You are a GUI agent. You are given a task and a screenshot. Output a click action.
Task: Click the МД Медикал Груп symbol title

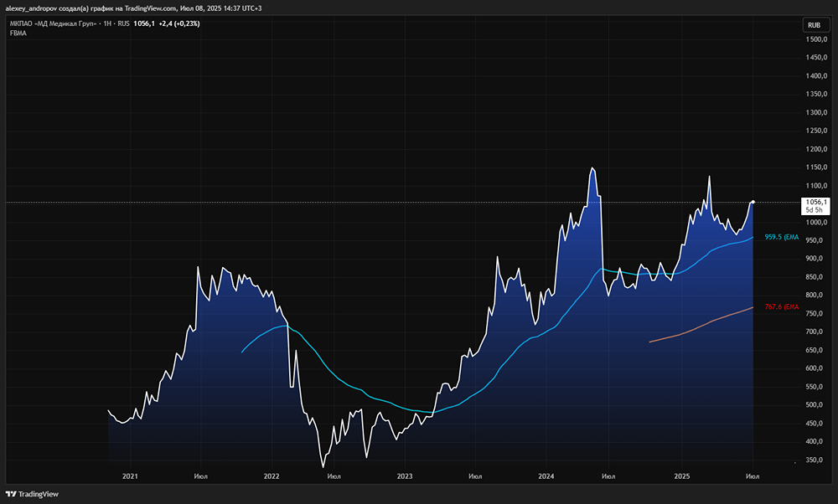[53, 23]
